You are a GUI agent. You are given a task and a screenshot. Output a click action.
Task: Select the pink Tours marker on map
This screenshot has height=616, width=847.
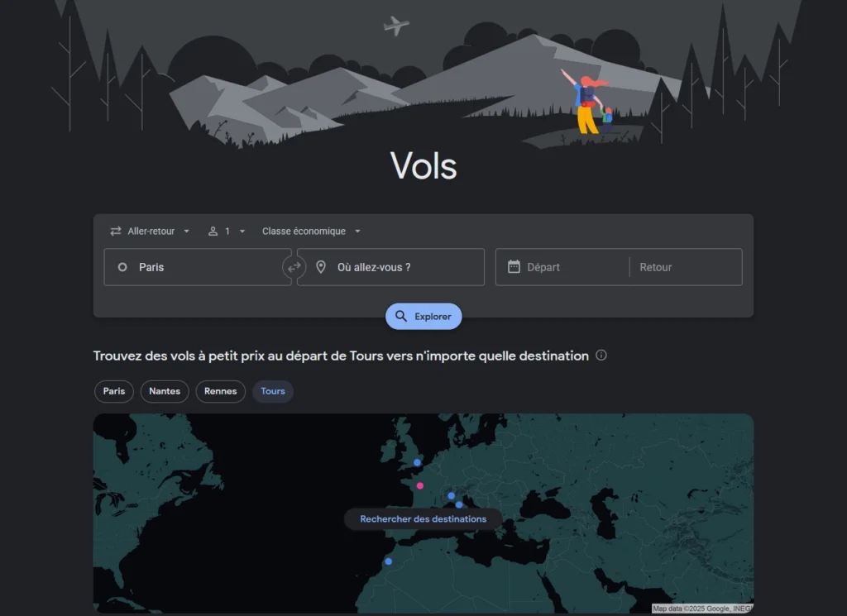tap(419, 486)
